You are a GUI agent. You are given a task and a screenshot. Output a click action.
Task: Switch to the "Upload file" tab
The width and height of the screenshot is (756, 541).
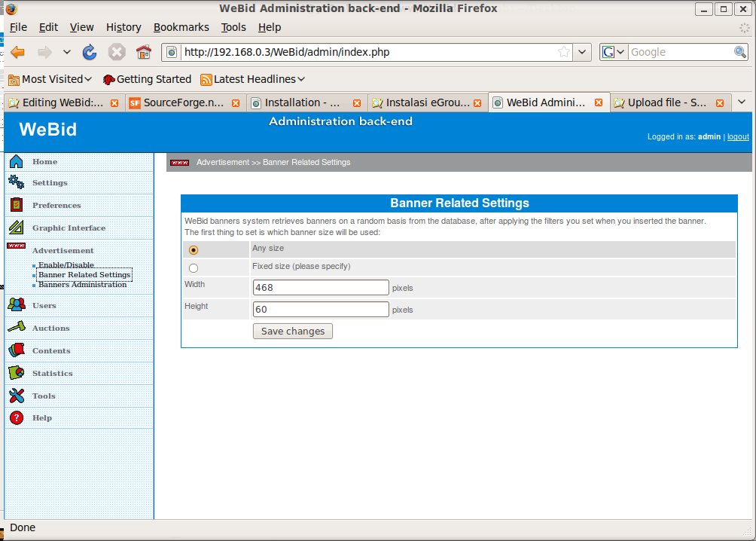coord(666,102)
